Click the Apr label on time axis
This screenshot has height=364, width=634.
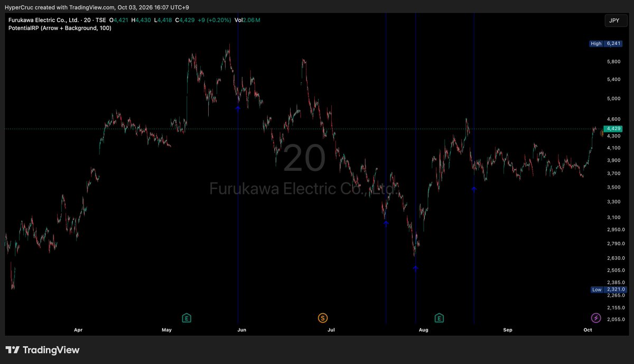pyautogui.click(x=78, y=330)
